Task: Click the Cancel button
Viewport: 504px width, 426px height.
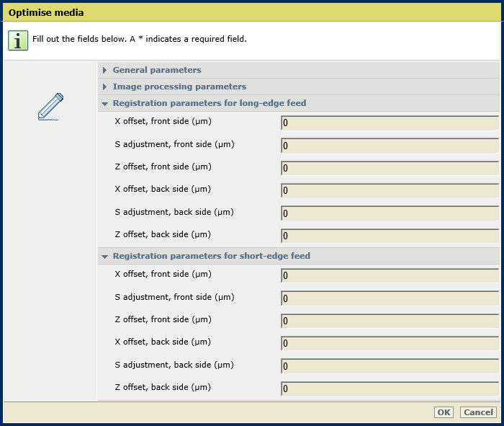Action: (x=478, y=412)
